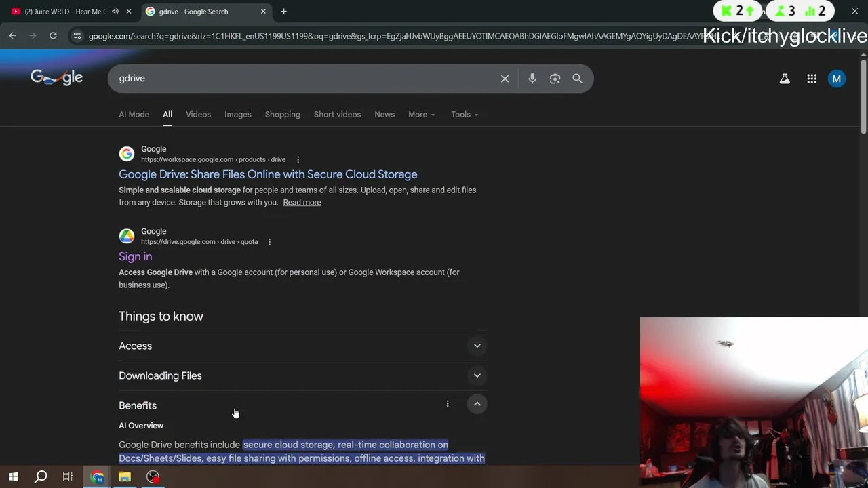Click the 'Things to know' heading
Screen dimensions: 868x488
click(x=161, y=317)
